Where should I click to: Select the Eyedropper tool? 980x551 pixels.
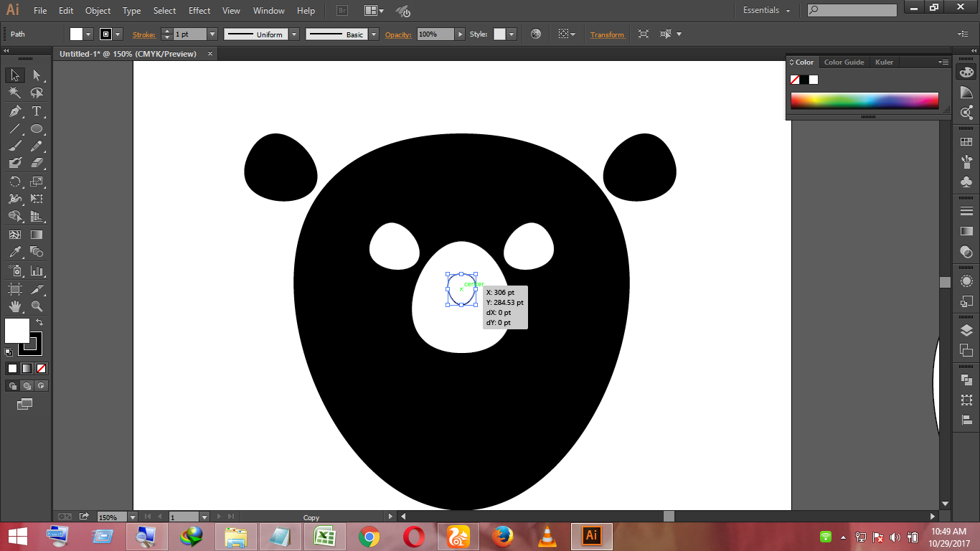click(x=15, y=252)
